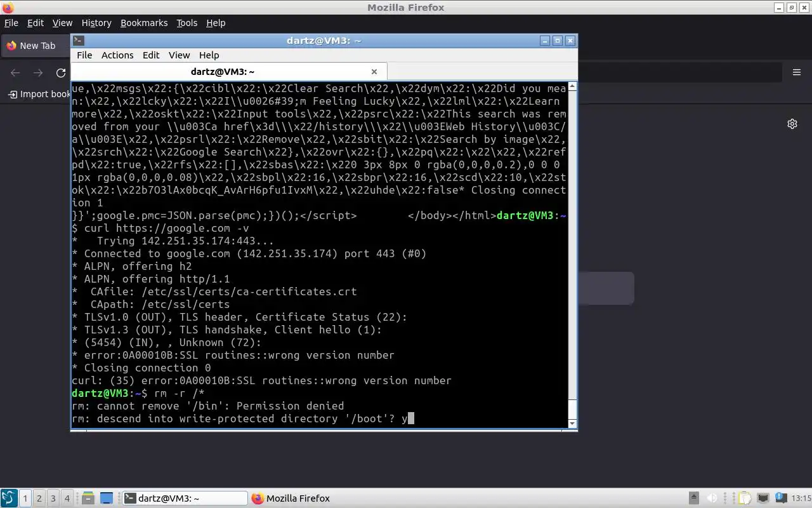This screenshot has width=812, height=508.
Task: Click the 13:15 clock
Action: tap(801, 498)
